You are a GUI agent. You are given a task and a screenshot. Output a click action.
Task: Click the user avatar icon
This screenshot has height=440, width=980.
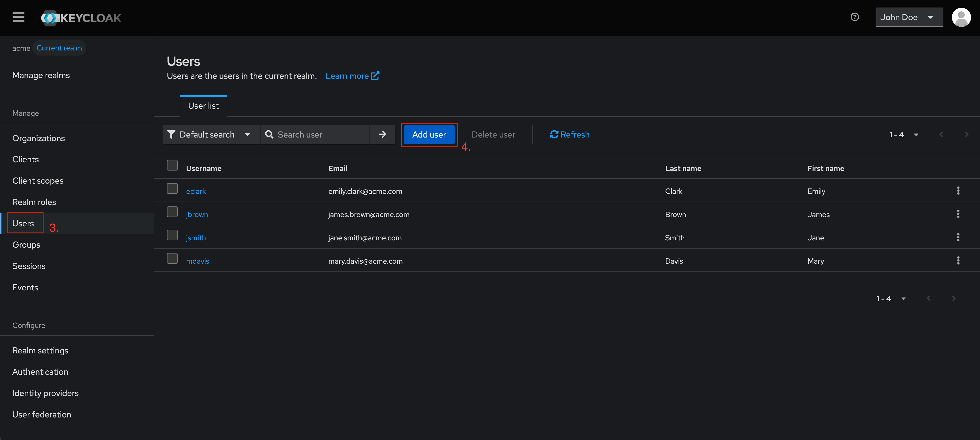click(x=961, y=17)
